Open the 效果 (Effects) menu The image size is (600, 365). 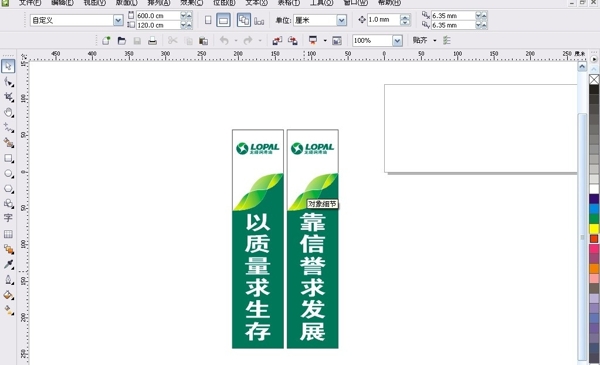point(192,3)
